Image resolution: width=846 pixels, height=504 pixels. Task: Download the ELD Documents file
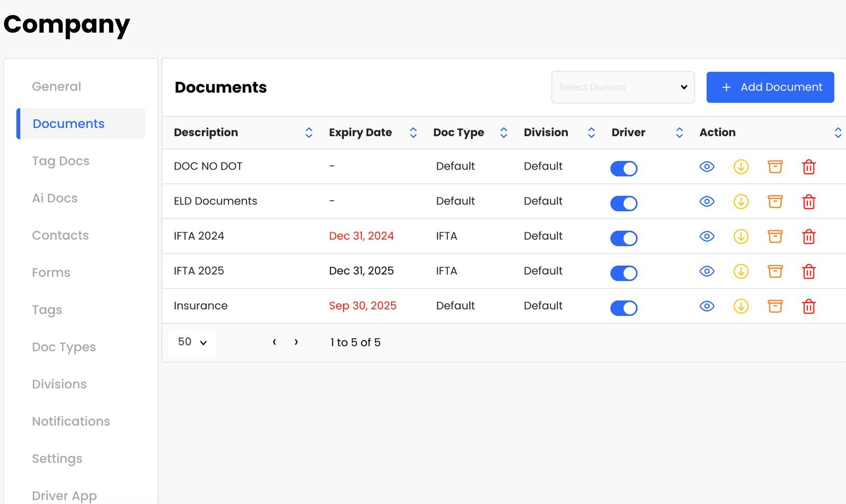pos(741,202)
